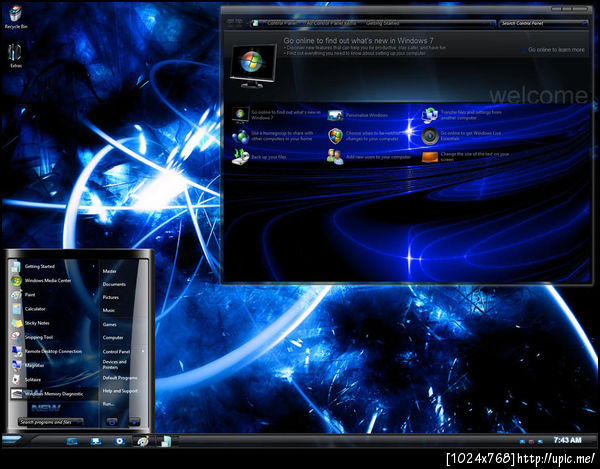
Task: Click the Getting Started taskbar icon
Action: (x=166, y=441)
